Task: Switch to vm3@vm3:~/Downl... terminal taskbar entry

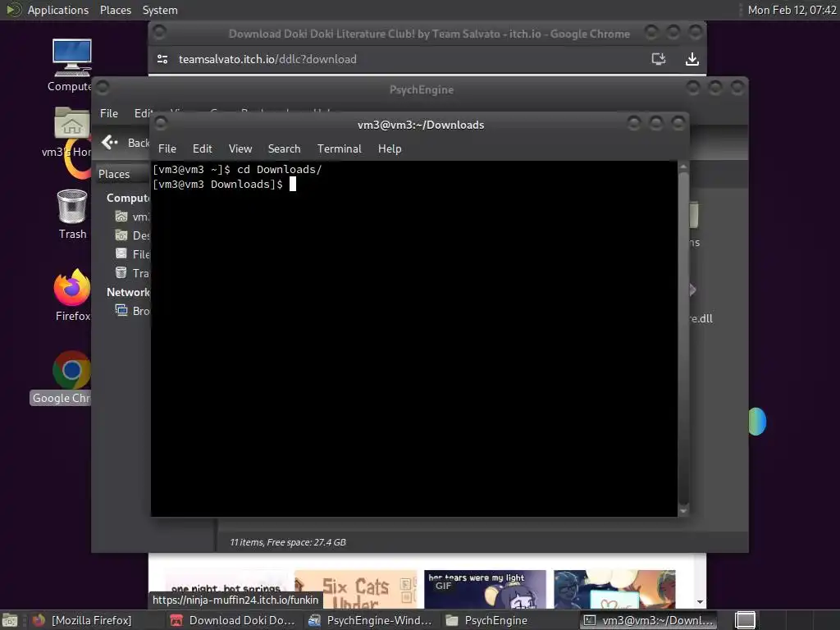Action: (650, 620)
